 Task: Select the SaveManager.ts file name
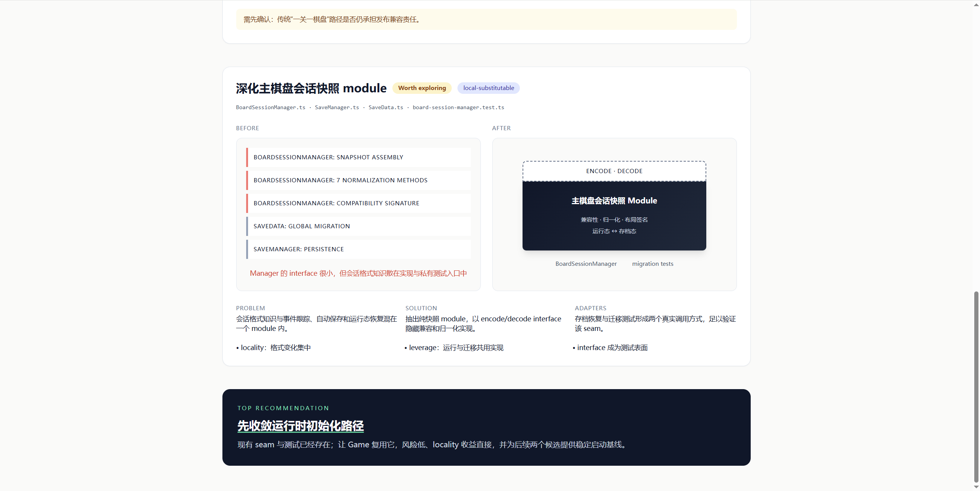[x=337, y=107]
